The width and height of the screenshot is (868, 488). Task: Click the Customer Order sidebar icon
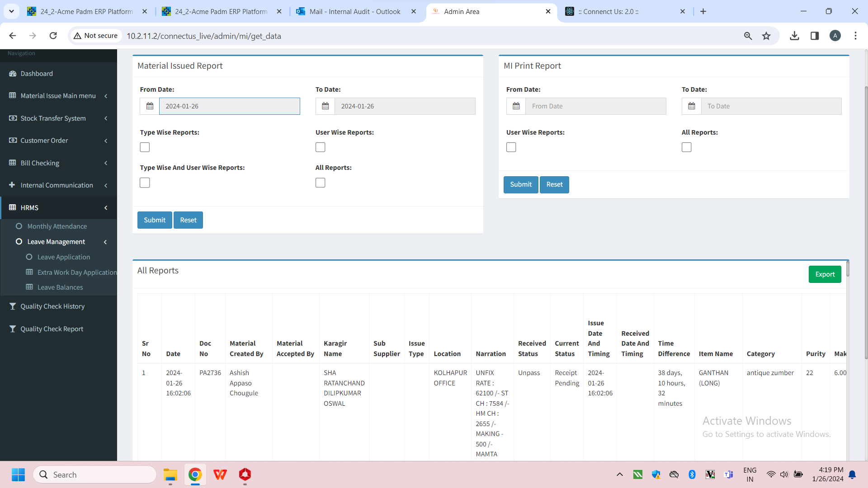[13, 141]
